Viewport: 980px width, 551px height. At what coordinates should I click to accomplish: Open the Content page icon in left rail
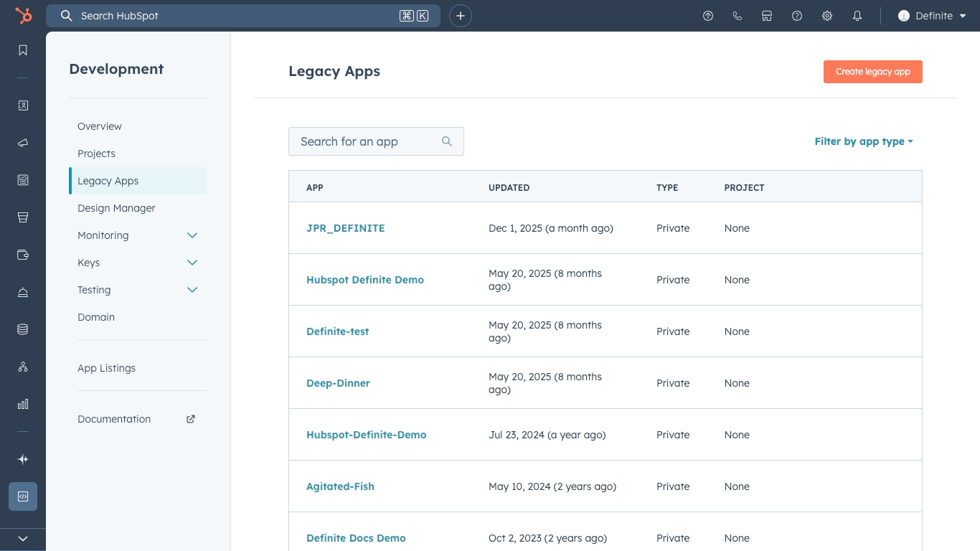[x=23, y=180]
